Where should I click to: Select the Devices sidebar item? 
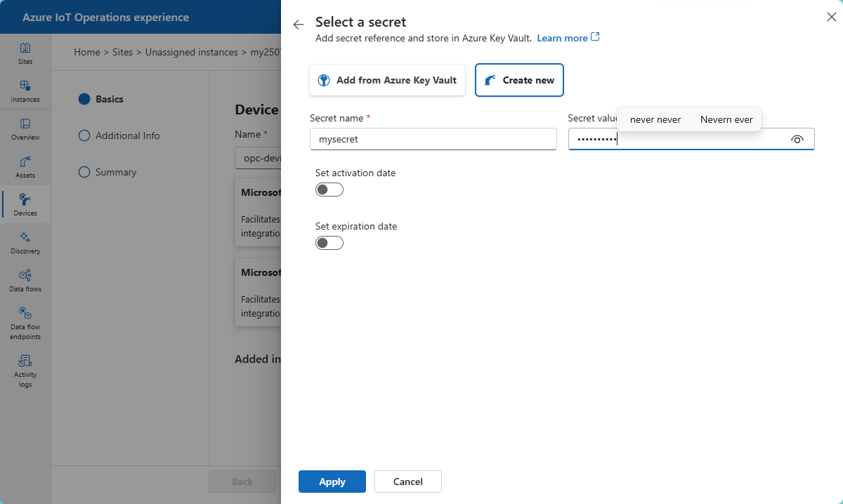point(25,205)
